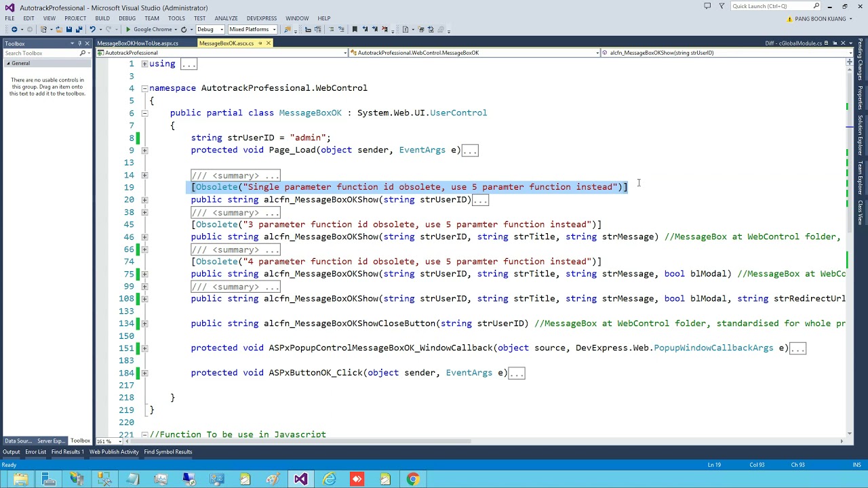Collapse the MessageBoxOK class block

point(144,113)
